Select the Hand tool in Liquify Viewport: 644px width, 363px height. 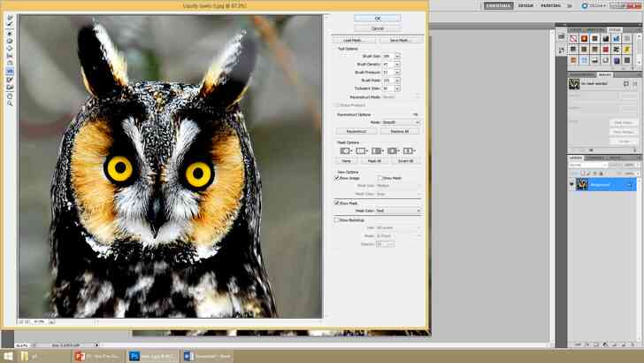tap(10, 95)
